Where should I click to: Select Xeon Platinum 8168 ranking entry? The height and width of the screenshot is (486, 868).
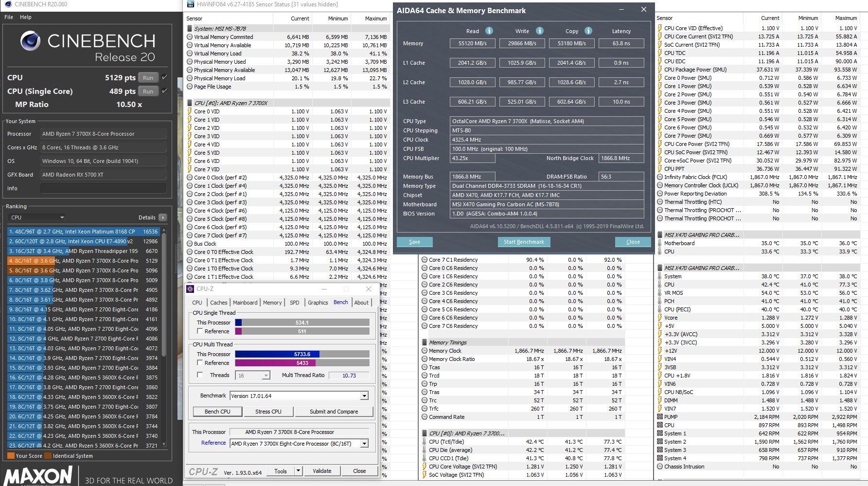(x=83, y=232)
